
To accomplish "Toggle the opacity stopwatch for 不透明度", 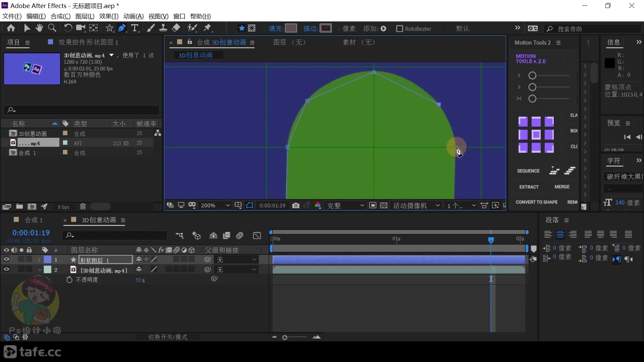I will click(x=69, y=280).
